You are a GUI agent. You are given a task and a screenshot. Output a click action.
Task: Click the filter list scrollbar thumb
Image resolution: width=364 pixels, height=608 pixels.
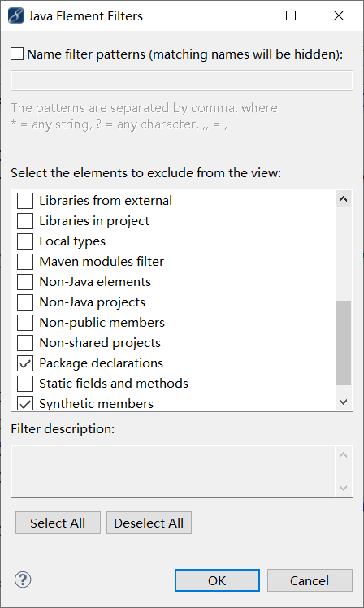343,343
